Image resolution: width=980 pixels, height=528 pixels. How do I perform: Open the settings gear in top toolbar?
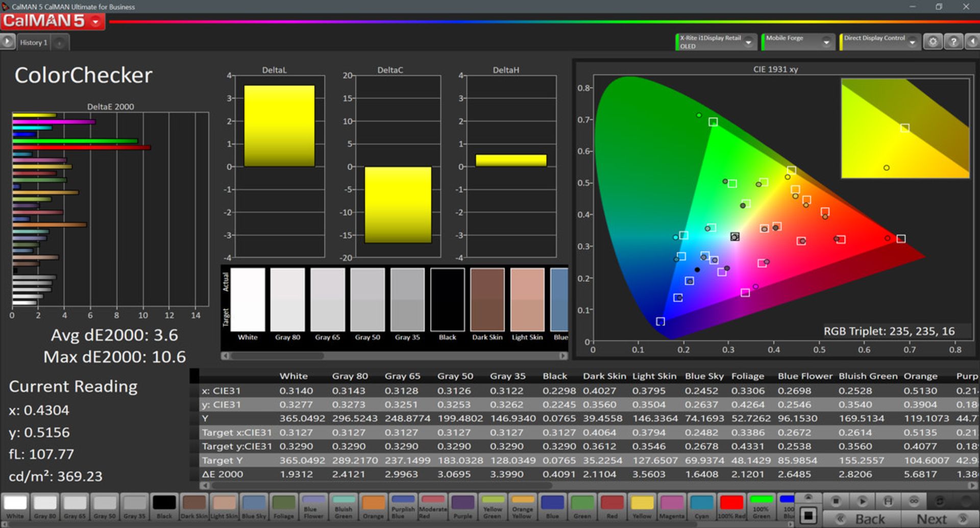pyautogui.click(x=933, y=42)
